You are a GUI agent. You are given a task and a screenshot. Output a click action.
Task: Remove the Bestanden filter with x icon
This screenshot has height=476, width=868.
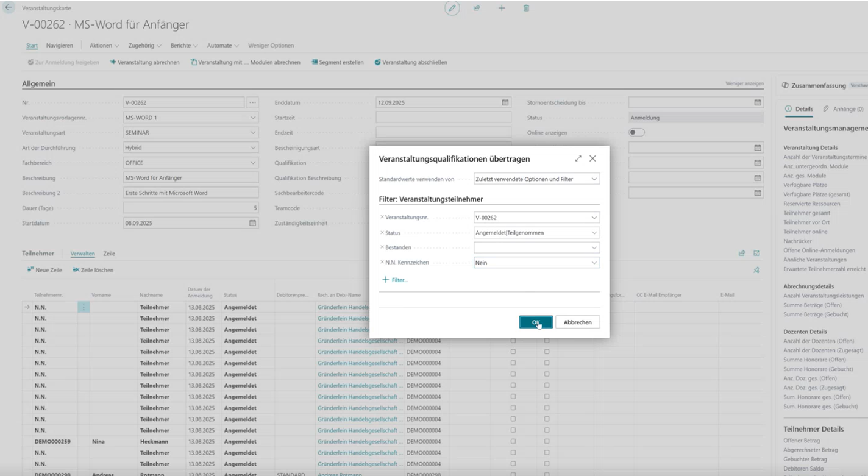tap(382, 247)
